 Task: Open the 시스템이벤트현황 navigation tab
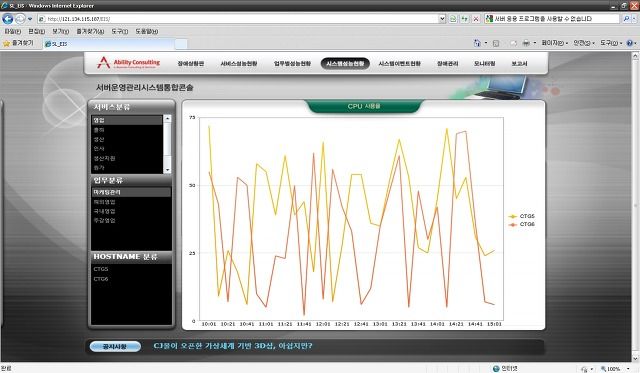[400, 64]
